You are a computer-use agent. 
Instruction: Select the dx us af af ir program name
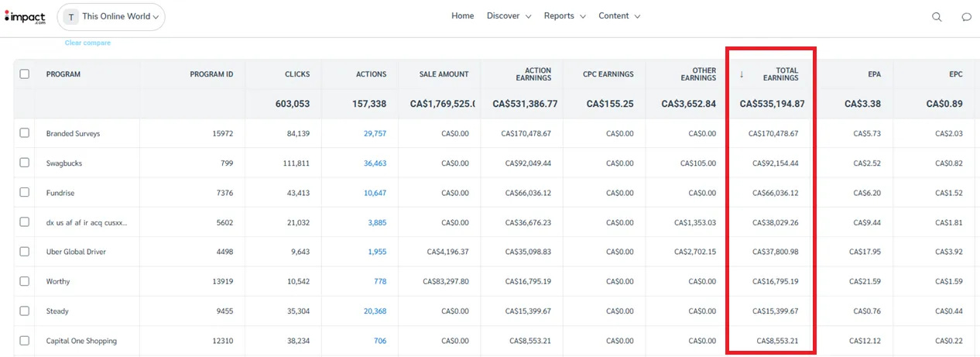[x=87, y=223]
